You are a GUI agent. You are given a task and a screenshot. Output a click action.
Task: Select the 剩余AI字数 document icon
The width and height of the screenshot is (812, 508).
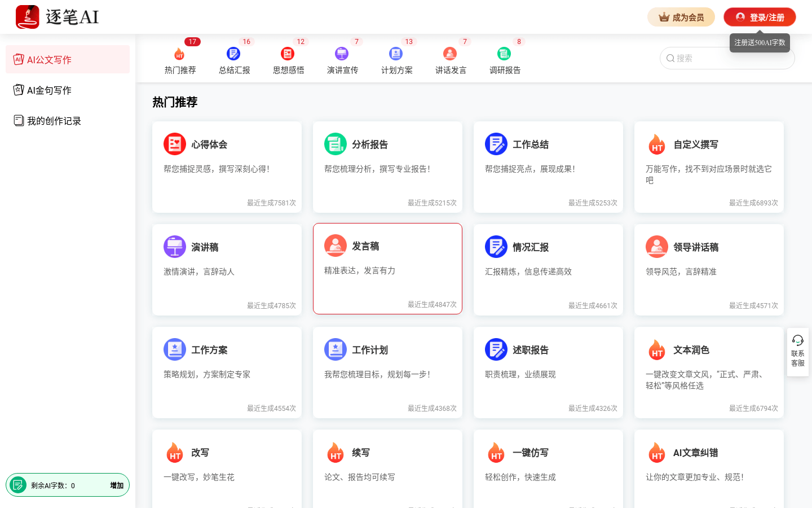[17, 484]
